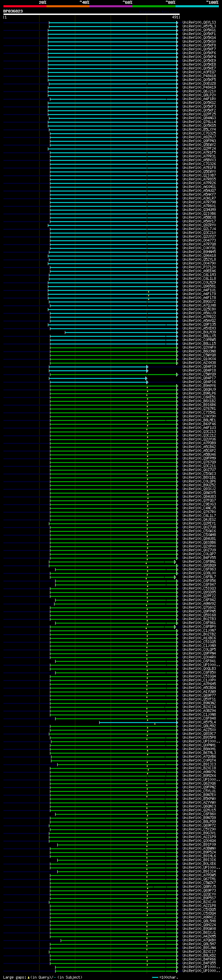The image size is (222, 980).
Task: Open hit UniRef100_Q05KF8
Action: pos(199,45)
